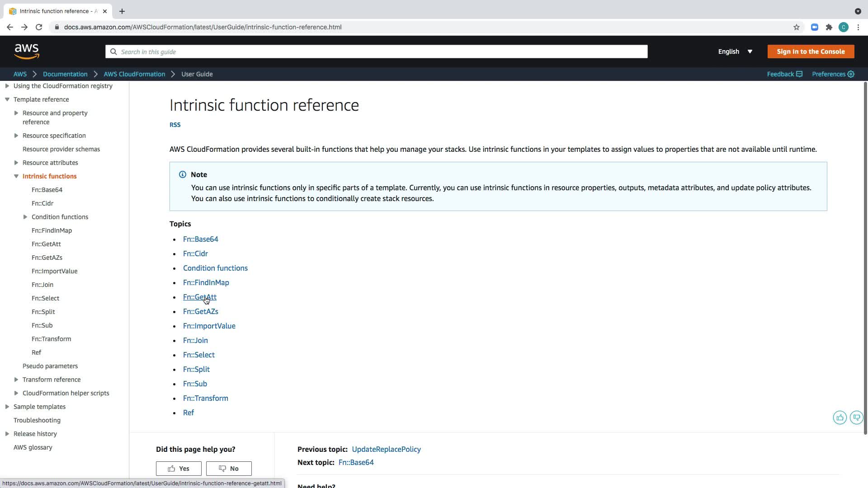The image size is (868, 488).
Task: Click the thumbs-down feedback icon at right edge
Action: pyautogui.click(x=856, y=418)
